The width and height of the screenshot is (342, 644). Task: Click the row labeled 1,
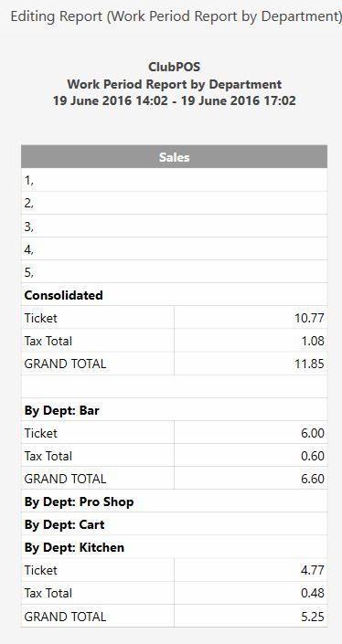175,180
